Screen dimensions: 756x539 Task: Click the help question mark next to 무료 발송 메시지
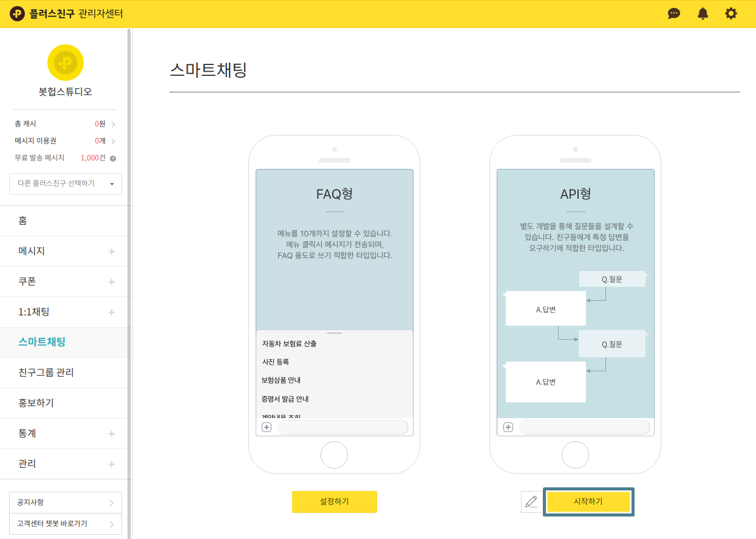point(113,158)
